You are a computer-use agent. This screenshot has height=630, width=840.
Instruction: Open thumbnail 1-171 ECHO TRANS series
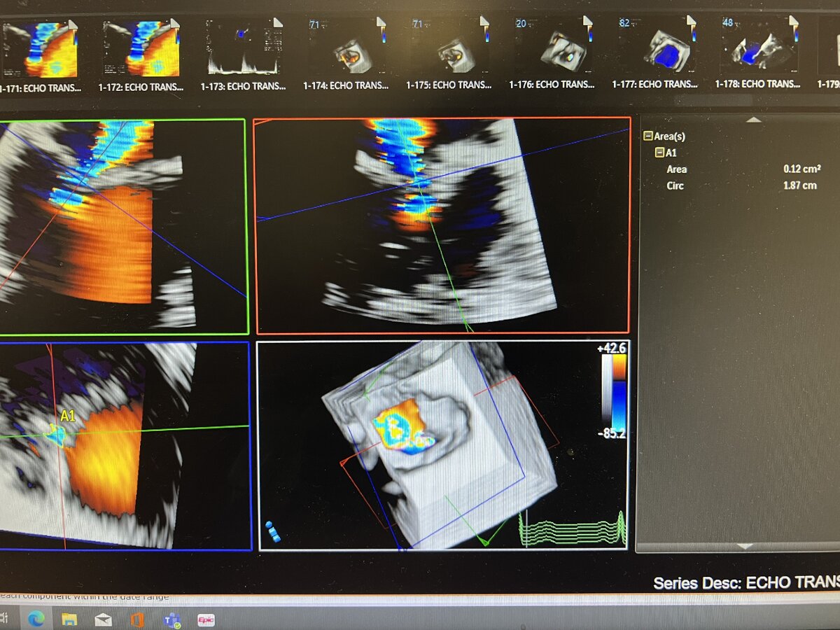coord(40,49)
